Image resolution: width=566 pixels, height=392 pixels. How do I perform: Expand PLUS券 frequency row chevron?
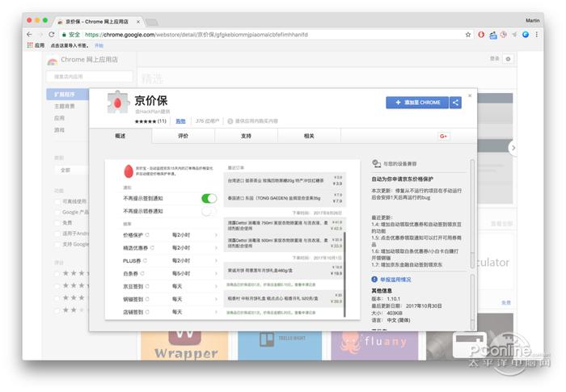(216, 260)
